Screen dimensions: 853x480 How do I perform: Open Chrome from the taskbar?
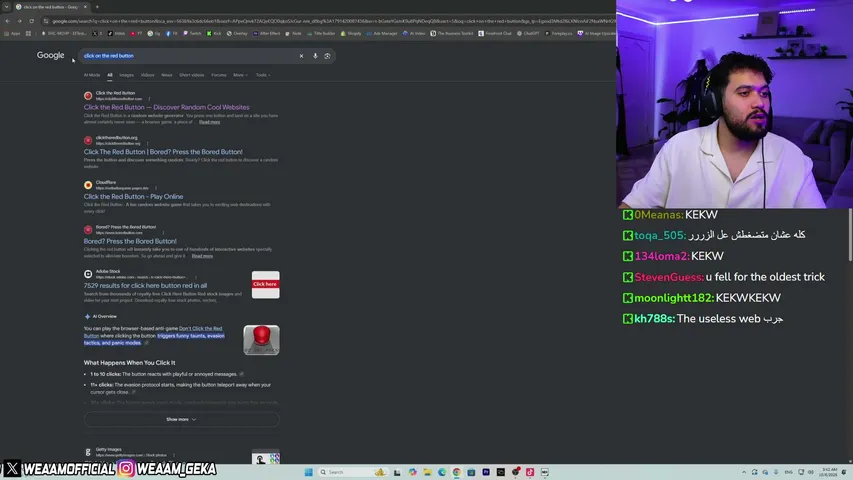point(456,472)
